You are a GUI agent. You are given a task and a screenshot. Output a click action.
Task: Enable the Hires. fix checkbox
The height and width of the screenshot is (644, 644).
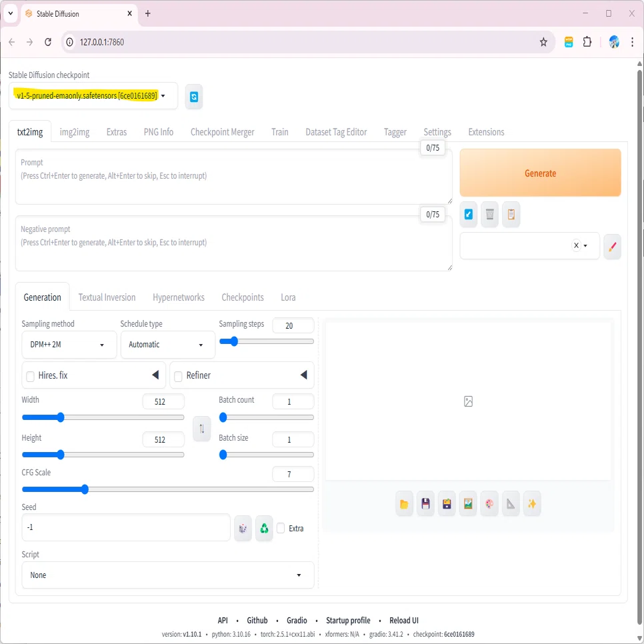click(x=30, y=376)
